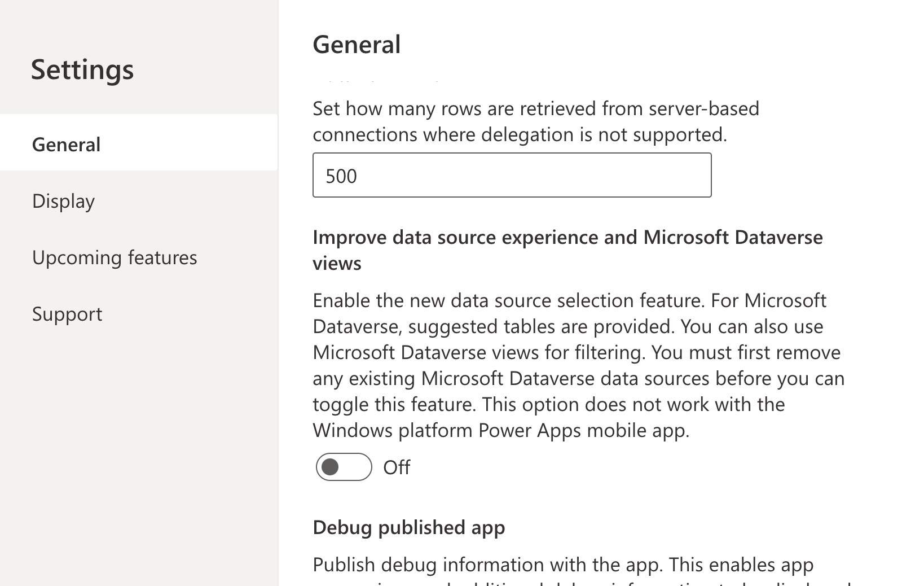This screenshot has width=924, height=586.
Task: Enable the Improve data source experience toggle
Action: coord(344,467)
